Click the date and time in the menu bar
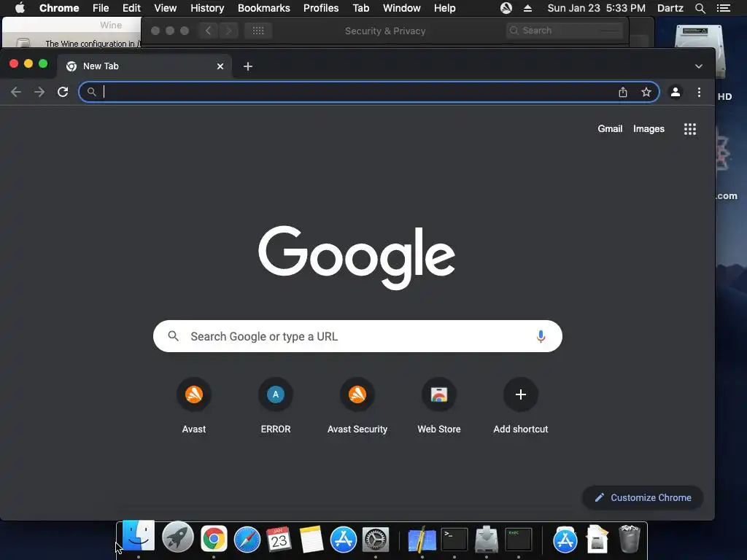 coord(597,8)
